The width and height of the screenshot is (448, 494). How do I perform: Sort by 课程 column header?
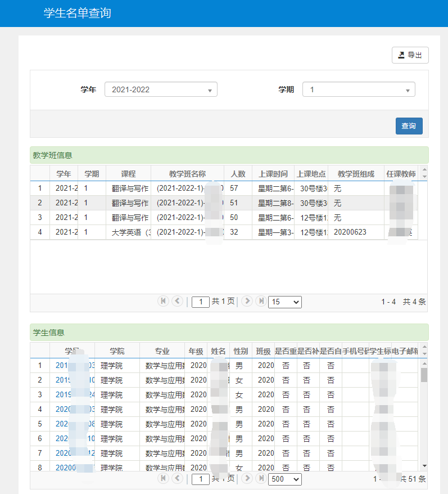click(x=129, y=174)
